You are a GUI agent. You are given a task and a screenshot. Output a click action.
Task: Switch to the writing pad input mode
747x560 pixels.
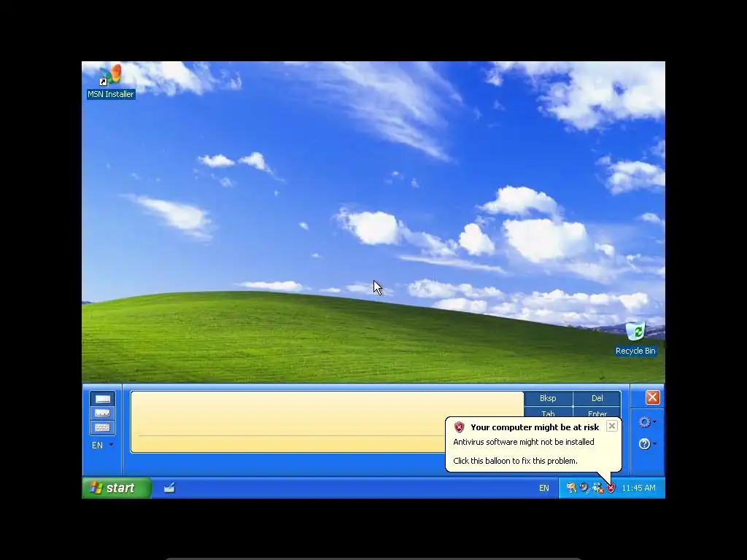click(x=102, y=399)
